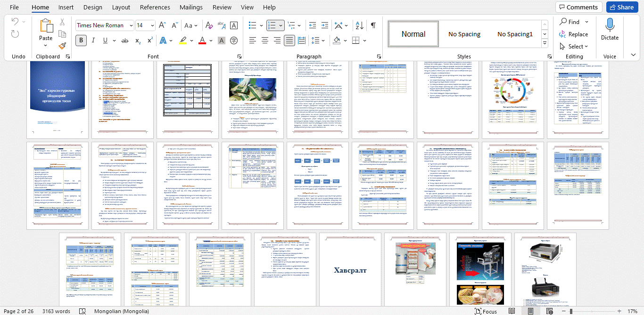The image size is (644, 315).
Task: Click the Undo arrow icon
Action: tap(15, 22)
